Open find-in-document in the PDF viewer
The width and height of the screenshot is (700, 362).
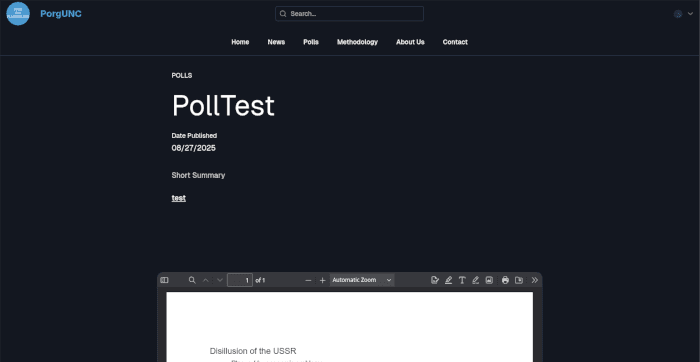192,280
